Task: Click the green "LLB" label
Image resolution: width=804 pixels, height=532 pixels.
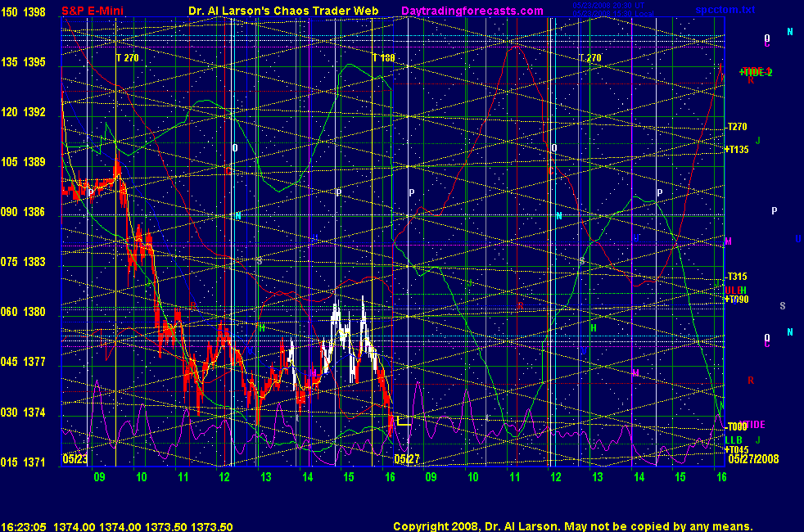Action: (x=734, y=440)
